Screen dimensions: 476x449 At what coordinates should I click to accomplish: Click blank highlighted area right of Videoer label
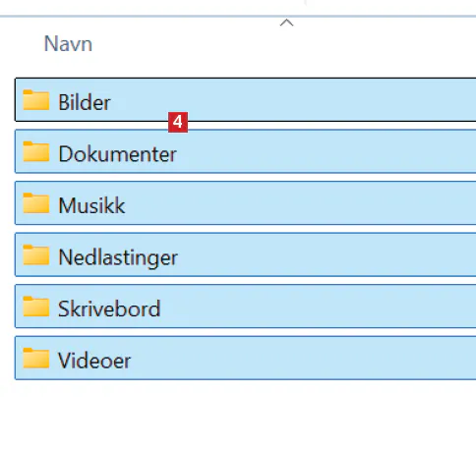point(304,358)
